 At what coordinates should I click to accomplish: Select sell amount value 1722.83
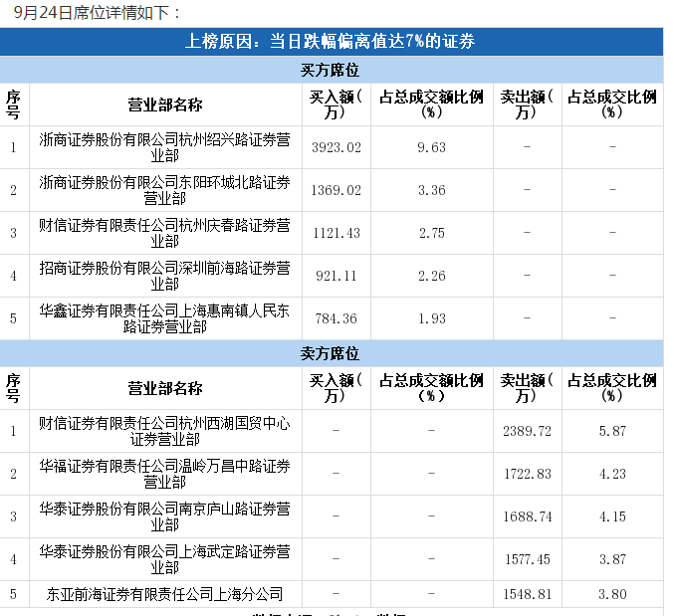coord(527,474)
